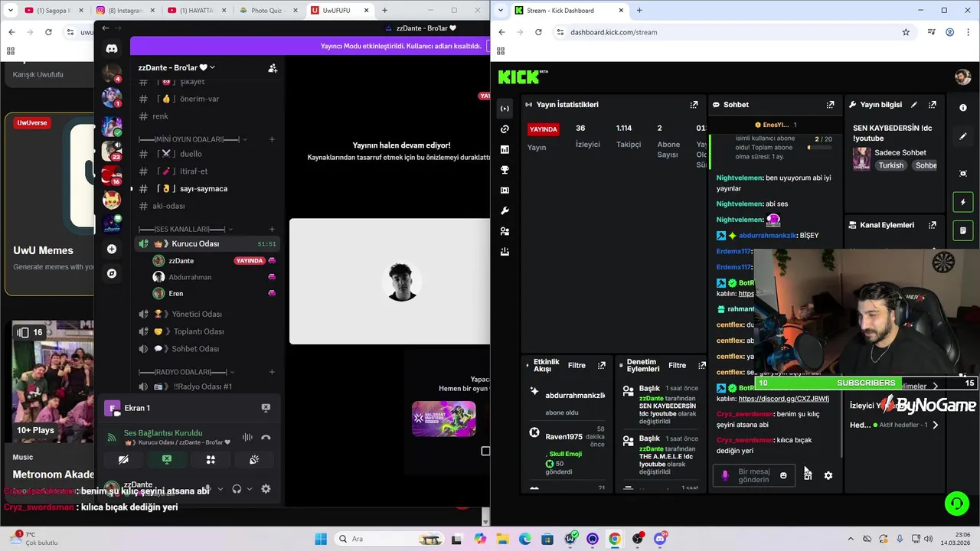The image size is (980, 551).
Task: Add channel to MİNİ OYUN ODALARI
Action: 272,139
